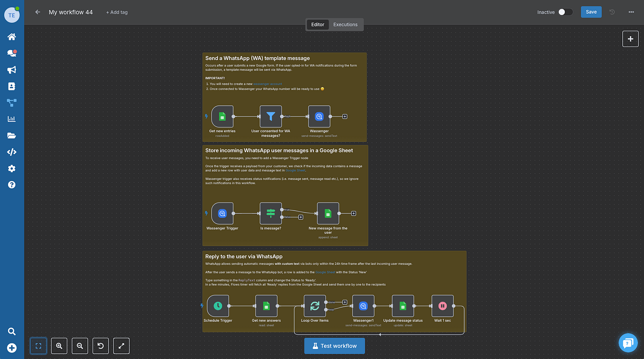Screen dimensions: 644x359
Task: Switch to the Executions tab
Action: (x=345, y=24)
